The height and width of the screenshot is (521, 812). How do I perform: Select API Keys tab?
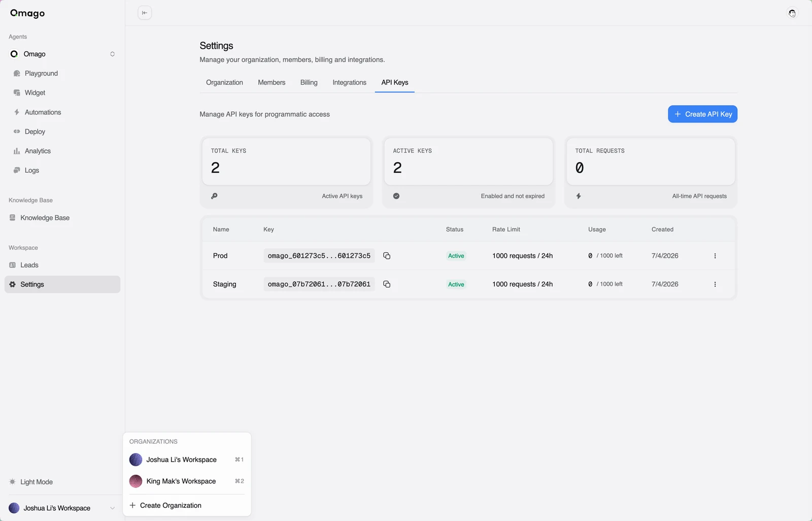tap(395, 82)
